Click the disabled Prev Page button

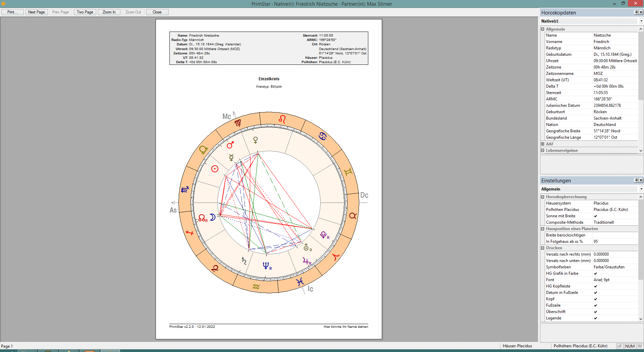[x=61, y=12]
